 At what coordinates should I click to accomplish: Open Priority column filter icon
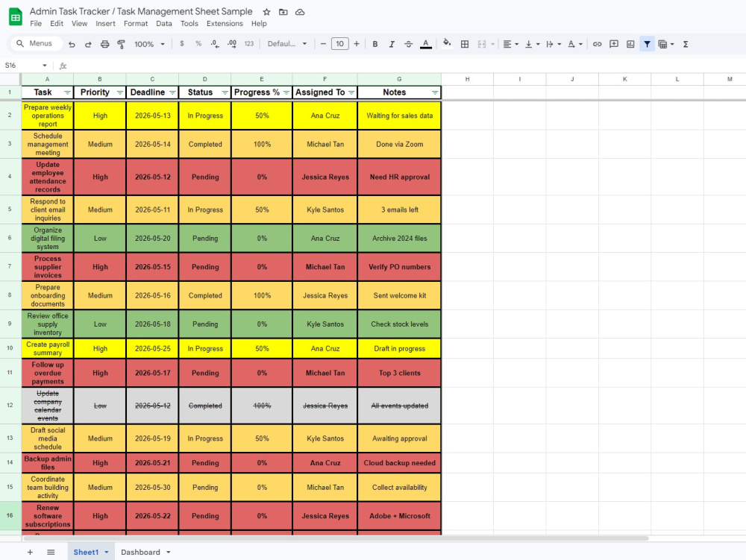(x=120, y=92)
